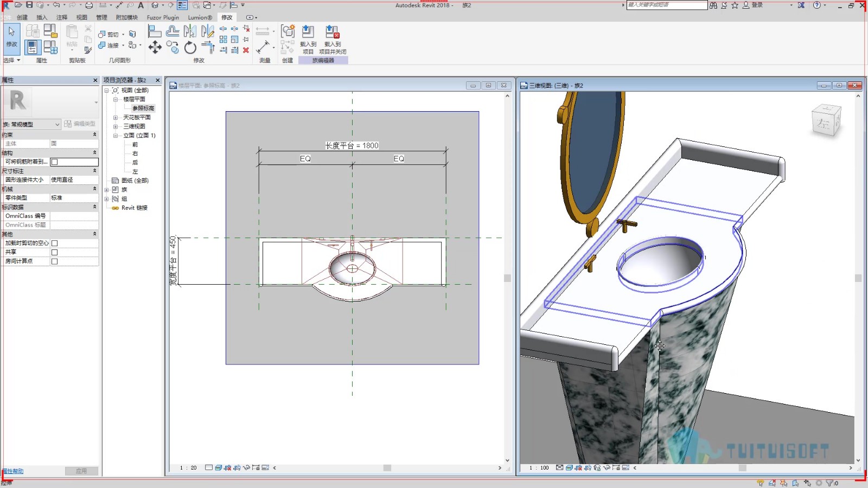Click the 属性帮助 help link
Screen dimensions: 868x488
pos(12,471)
